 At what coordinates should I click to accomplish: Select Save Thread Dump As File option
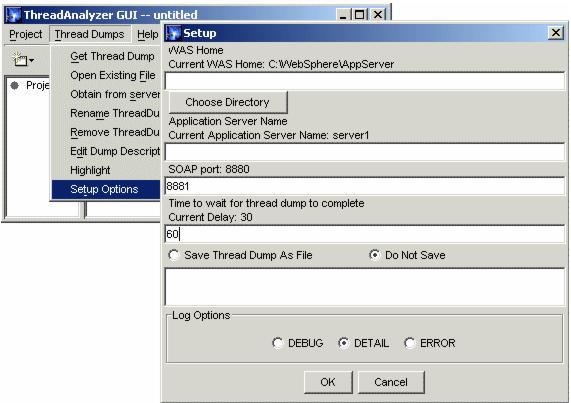click(x=174, y=255)
